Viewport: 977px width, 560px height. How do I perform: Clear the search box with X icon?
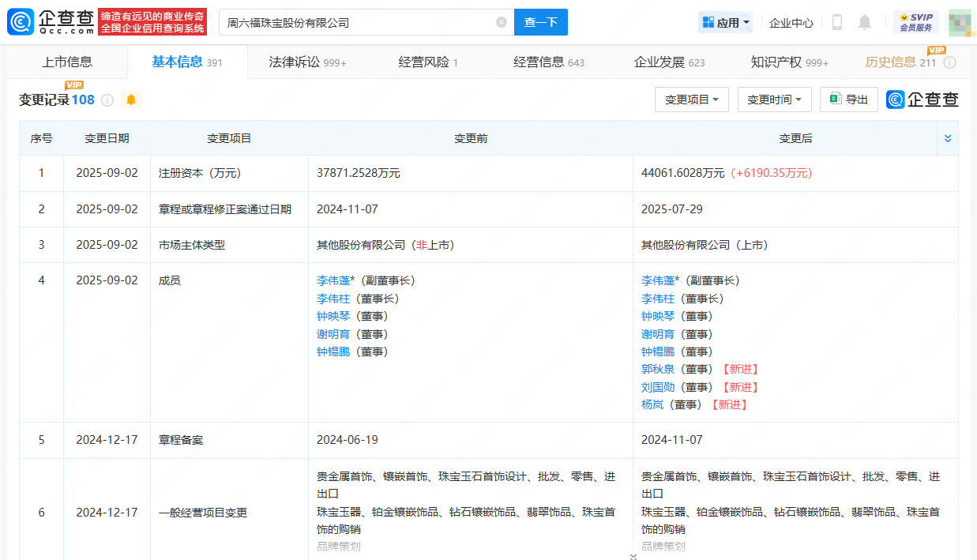[x=502, y=22]
